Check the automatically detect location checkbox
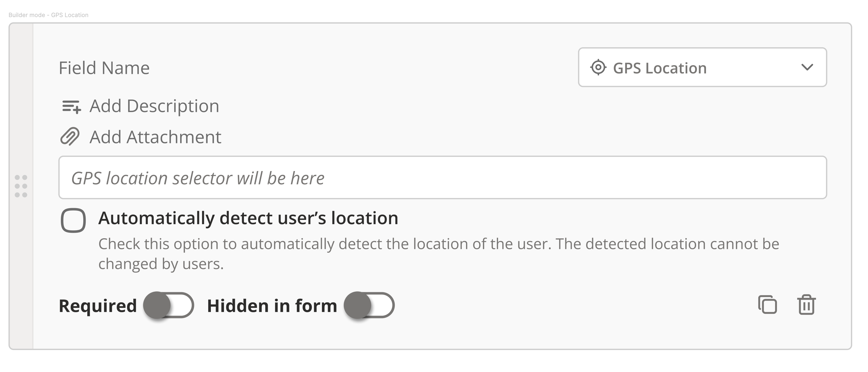 [73, 220]
